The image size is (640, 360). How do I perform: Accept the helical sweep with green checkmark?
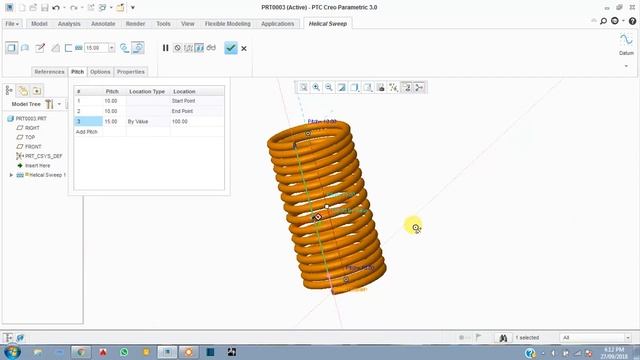click(x=231, y=48)
